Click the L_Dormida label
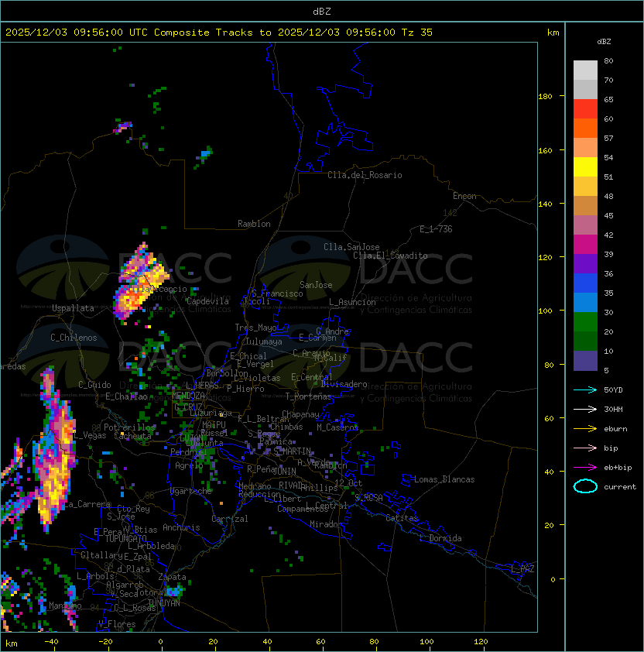Image resolution: width=644 pixels, height=652 pixels. tap(440, 538)
